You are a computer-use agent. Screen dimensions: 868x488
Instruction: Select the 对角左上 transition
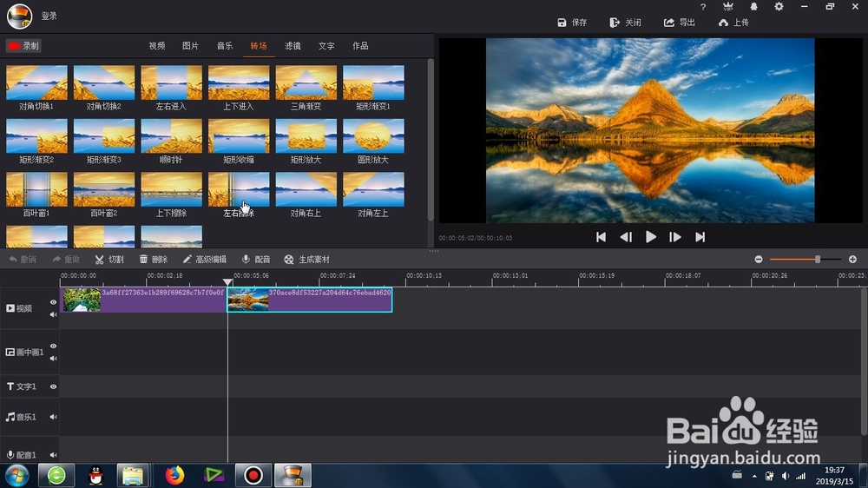coord(373,195)
